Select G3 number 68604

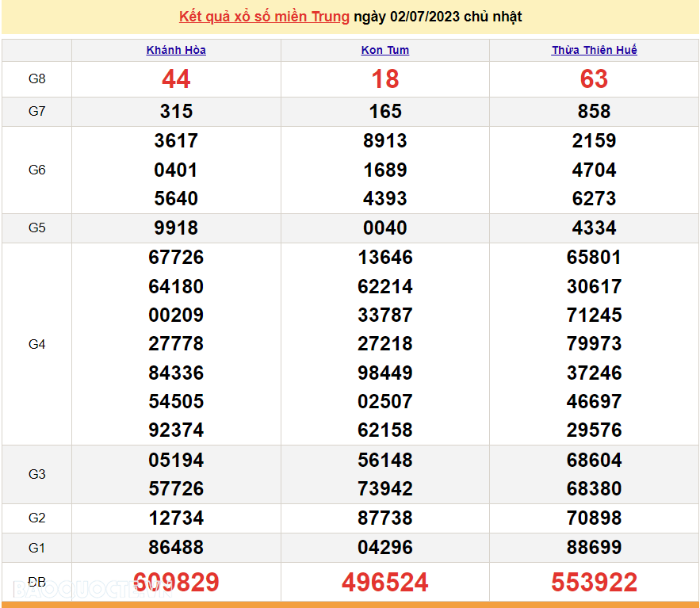pyautogui.click(x=594, y=461)
